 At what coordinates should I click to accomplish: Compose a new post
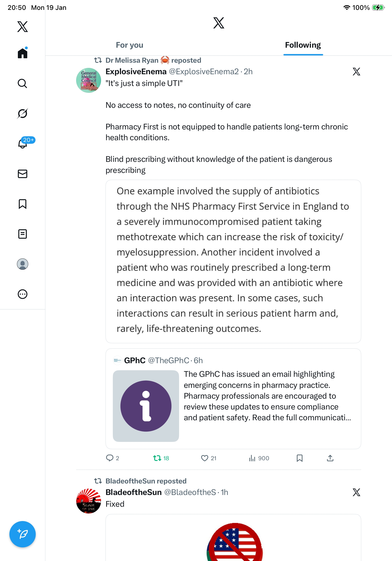23,534
